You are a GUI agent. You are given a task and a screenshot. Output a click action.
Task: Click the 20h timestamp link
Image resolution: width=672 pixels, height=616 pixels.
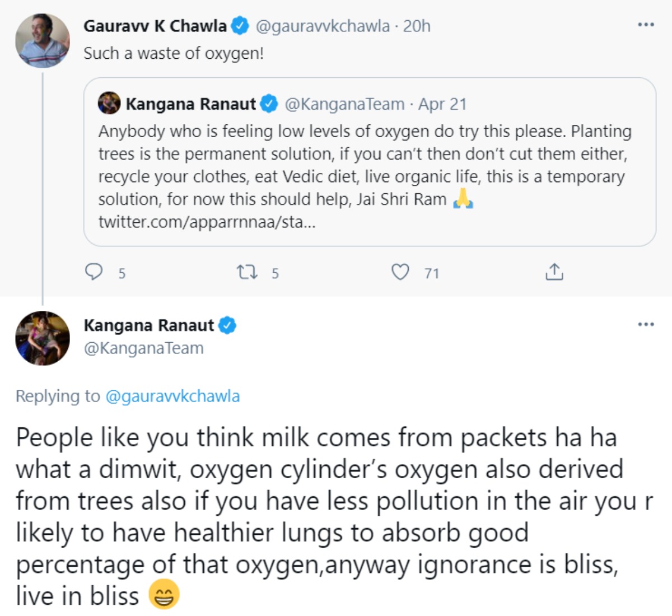click(417, 26)
